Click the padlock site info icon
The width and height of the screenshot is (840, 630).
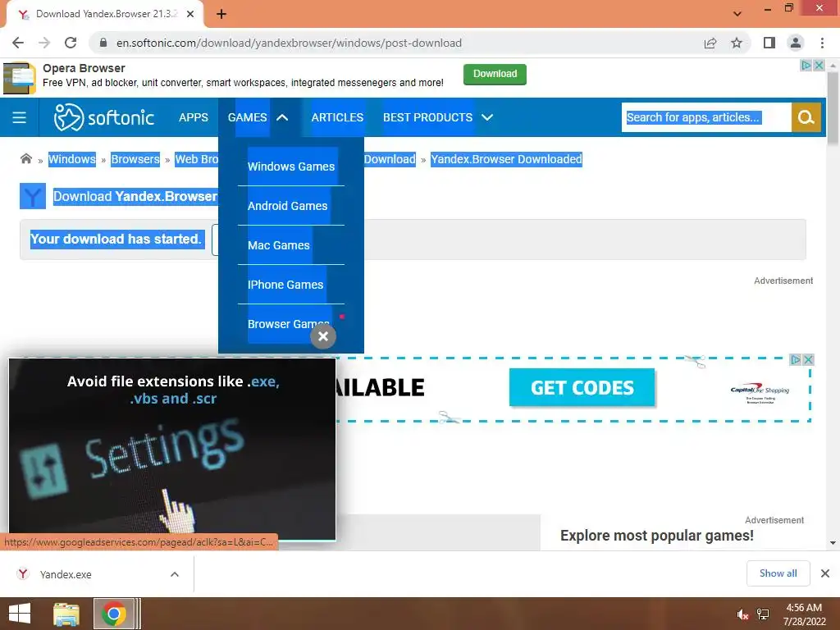(103, 43)
